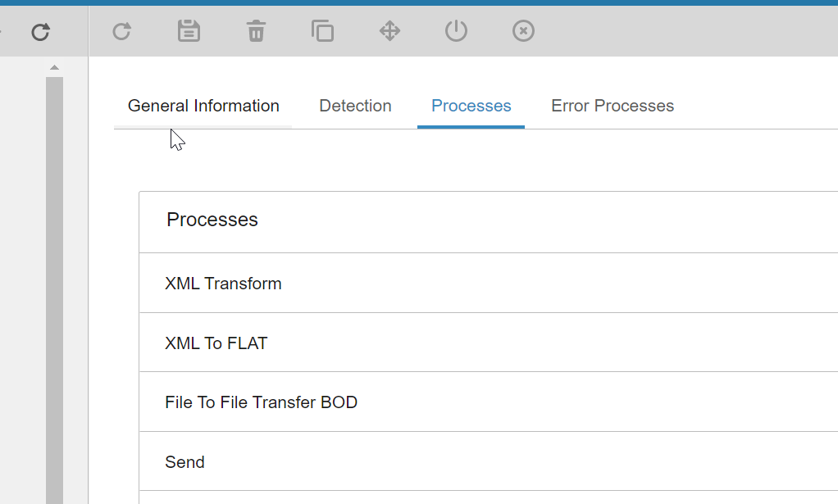Click the dark refresh icon in left panel
The height and width of the screenshot is (504, 838).
tap(40, 32)
